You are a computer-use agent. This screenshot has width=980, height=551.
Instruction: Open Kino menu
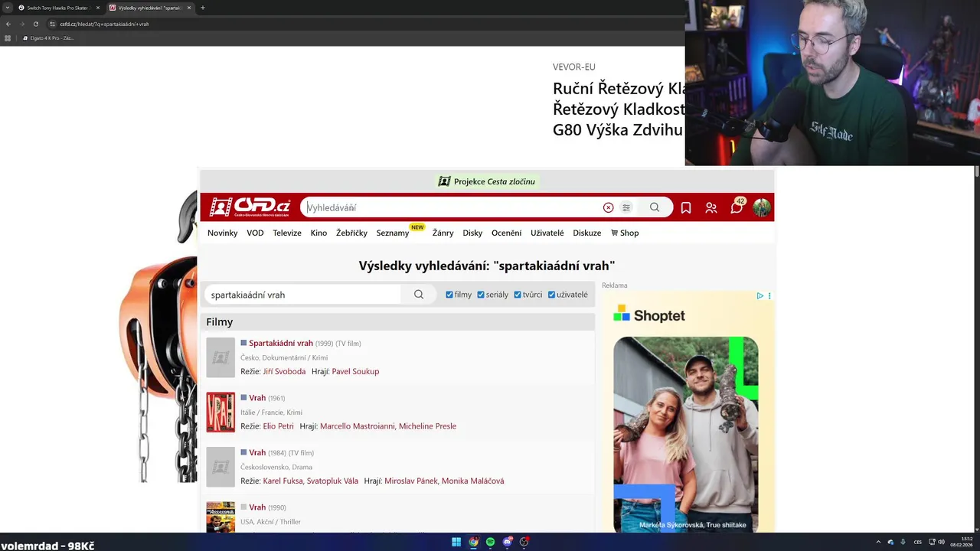coord(318,233)
